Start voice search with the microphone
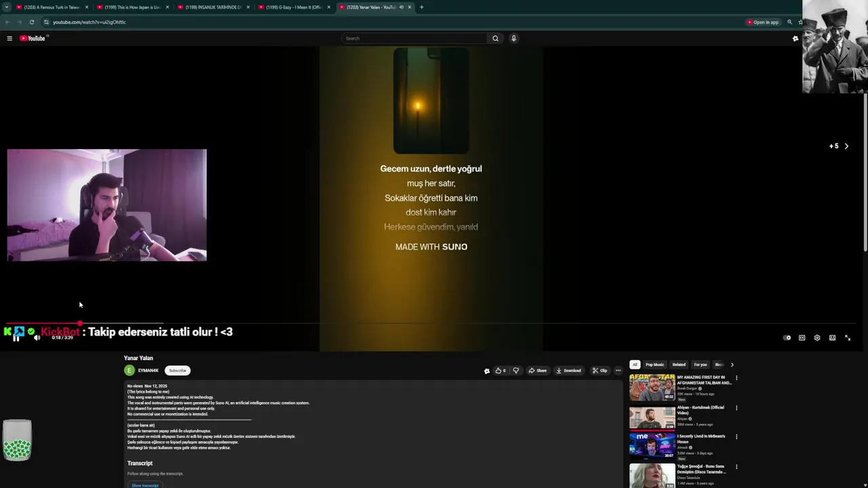The height and width of the screenshot is (488, 868). point(513,39)
